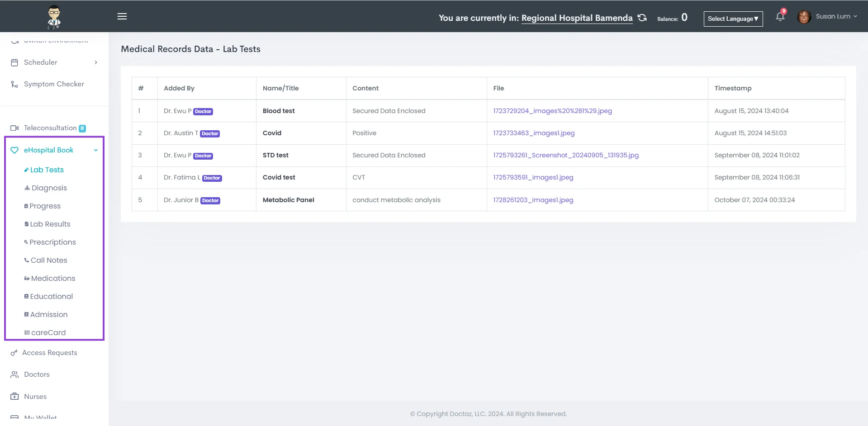Screen dimensions: 868x426
Task: Click the Symptom Checker stethoscope icon
Action: [14, 84]
